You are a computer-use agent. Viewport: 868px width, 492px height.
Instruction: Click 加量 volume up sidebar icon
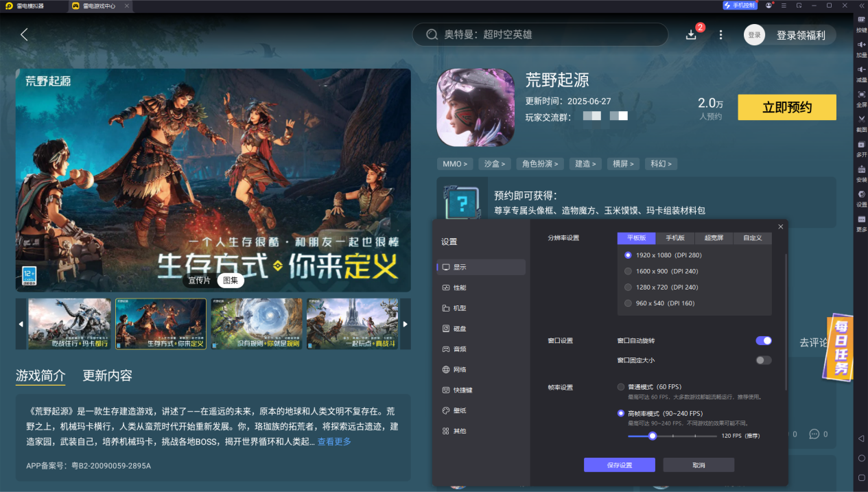(x=861, y=48)
